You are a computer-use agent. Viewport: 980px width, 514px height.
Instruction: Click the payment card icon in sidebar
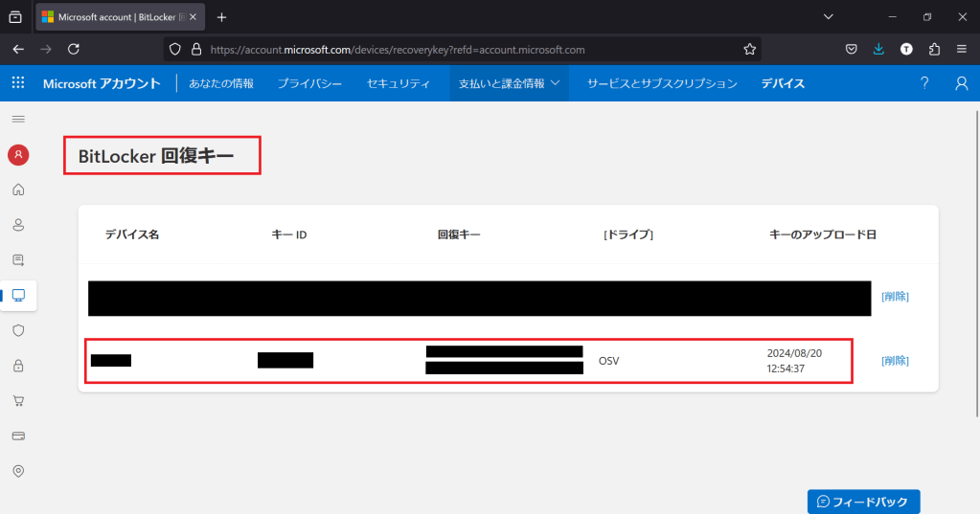pyautogui.click(x=18, y=436)
